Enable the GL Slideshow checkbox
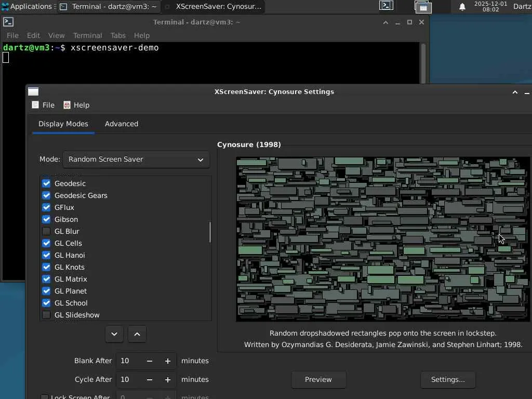The width and height of the screenshot is (532, 399). coord(46,315)
